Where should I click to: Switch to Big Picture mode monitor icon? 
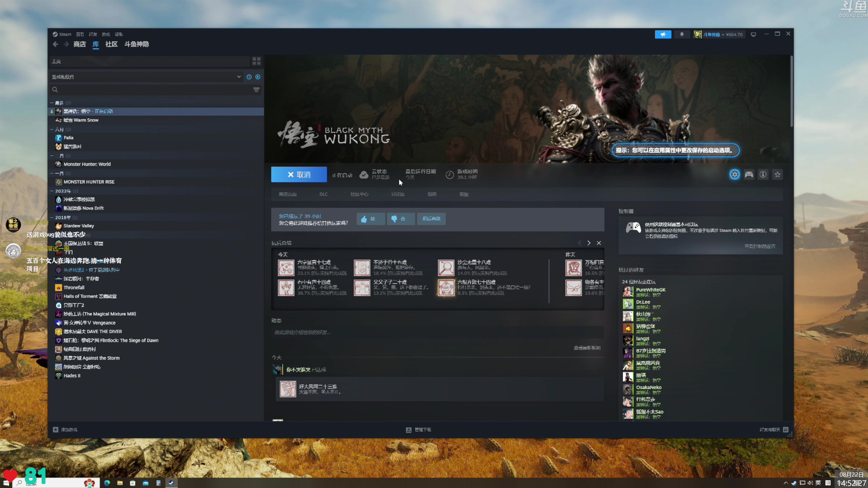753,34
